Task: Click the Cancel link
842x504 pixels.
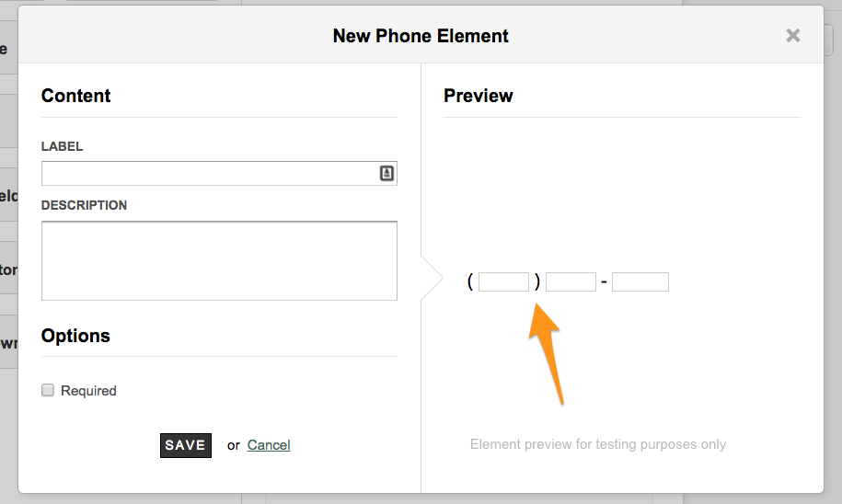Action: [269, 445]
